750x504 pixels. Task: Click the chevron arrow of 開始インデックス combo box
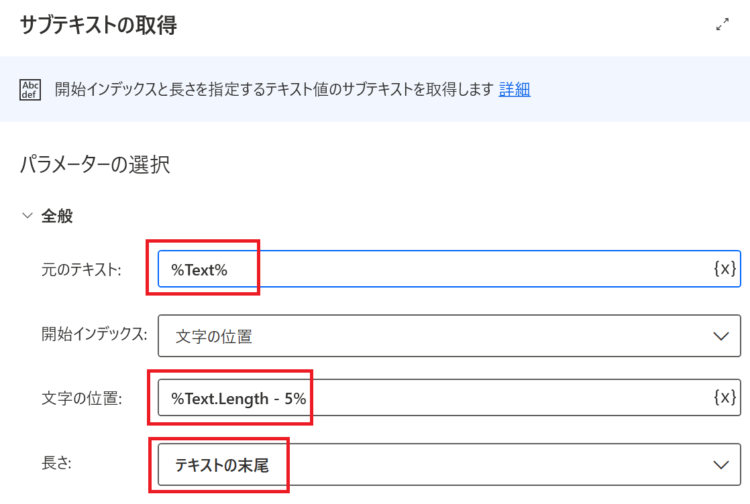coord(721,336)
